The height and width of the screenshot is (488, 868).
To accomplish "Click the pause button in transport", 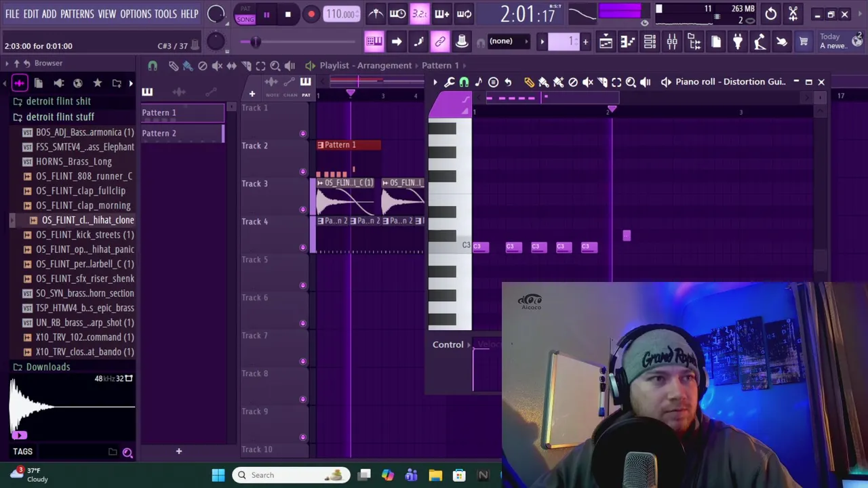I will pyautogui.click(x=267, y=14).
